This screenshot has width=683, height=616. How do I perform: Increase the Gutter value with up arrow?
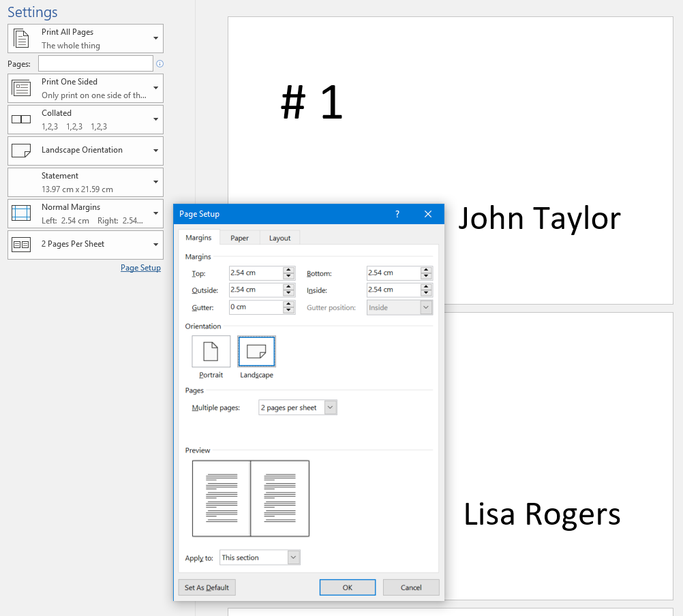tap(289, 305)
